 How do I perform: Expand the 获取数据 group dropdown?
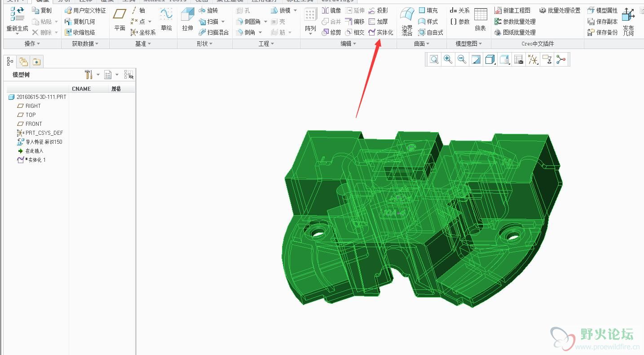85,44
